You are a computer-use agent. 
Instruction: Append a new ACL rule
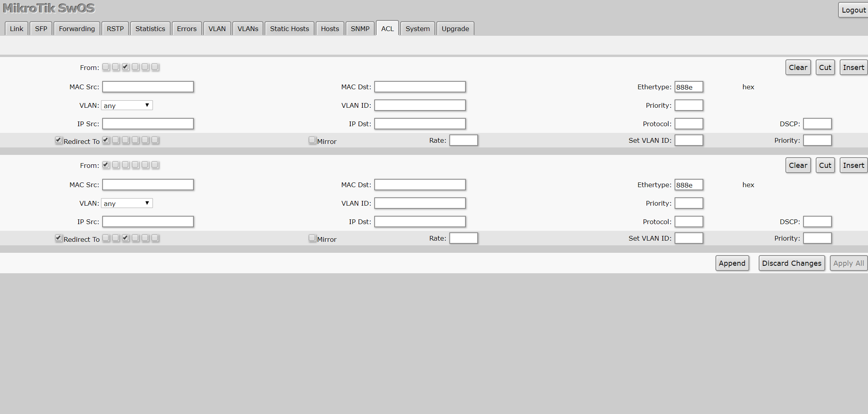pyautogui.click(x=732, y=263)
